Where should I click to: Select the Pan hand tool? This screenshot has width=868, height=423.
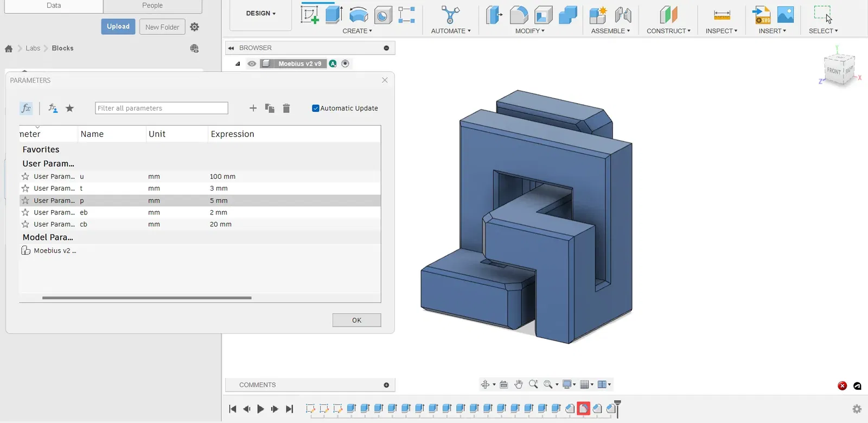coord(519,384)
